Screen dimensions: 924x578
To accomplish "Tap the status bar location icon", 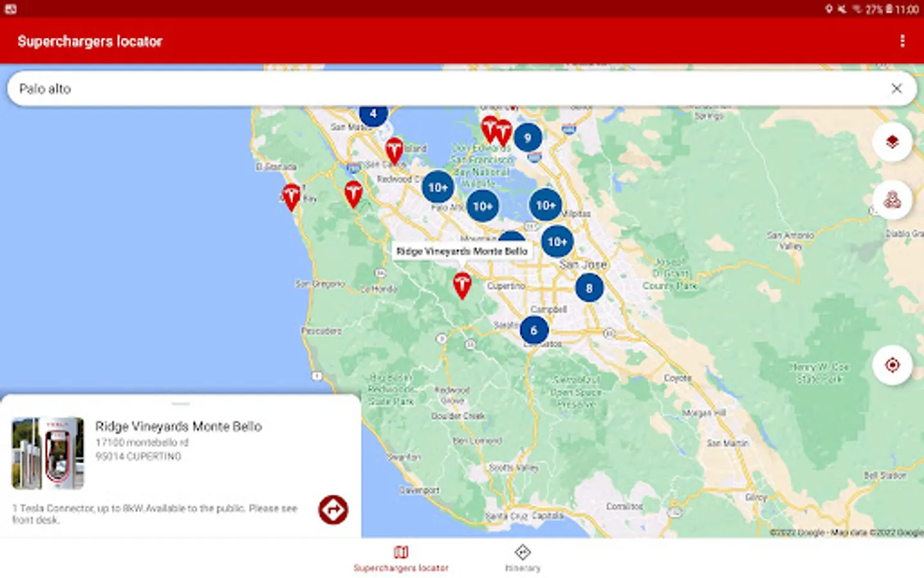I will pyautogui.click(x=828, y=9).
